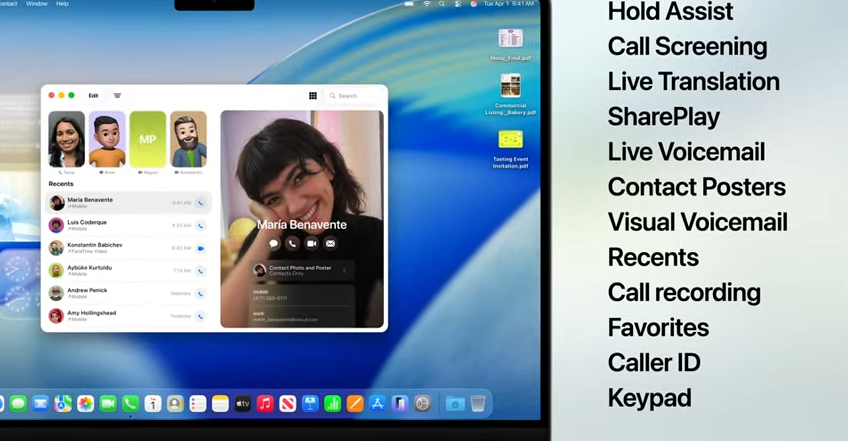Click the Edit button in Phone toolbar
This screenshot has width=848, height=441.
93,96
